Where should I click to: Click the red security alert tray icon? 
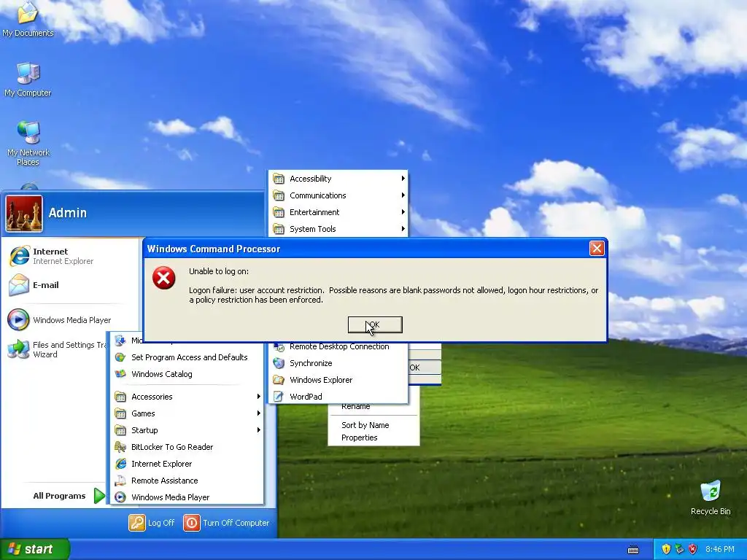[x=693, y=549]
